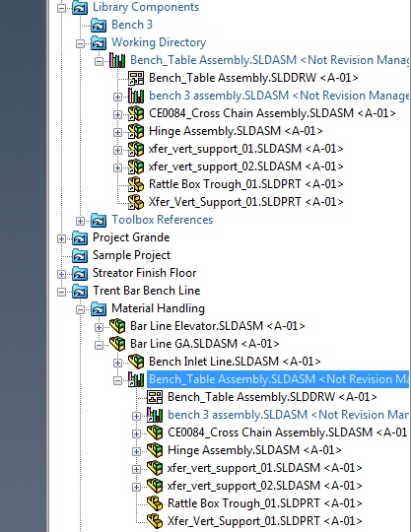Select the 'Bench 3' label
The height and width of the screenshot is (532, 411).
[132, 25]
